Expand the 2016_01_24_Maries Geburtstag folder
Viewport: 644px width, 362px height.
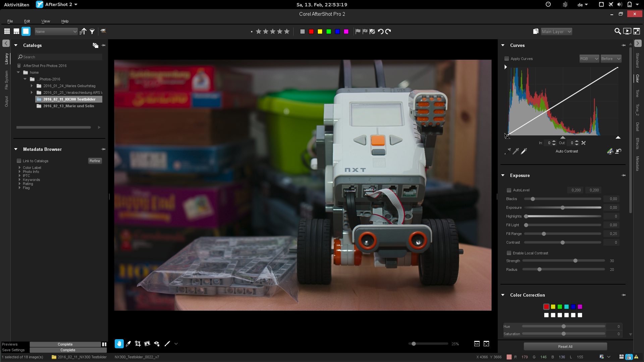point(32,86)
